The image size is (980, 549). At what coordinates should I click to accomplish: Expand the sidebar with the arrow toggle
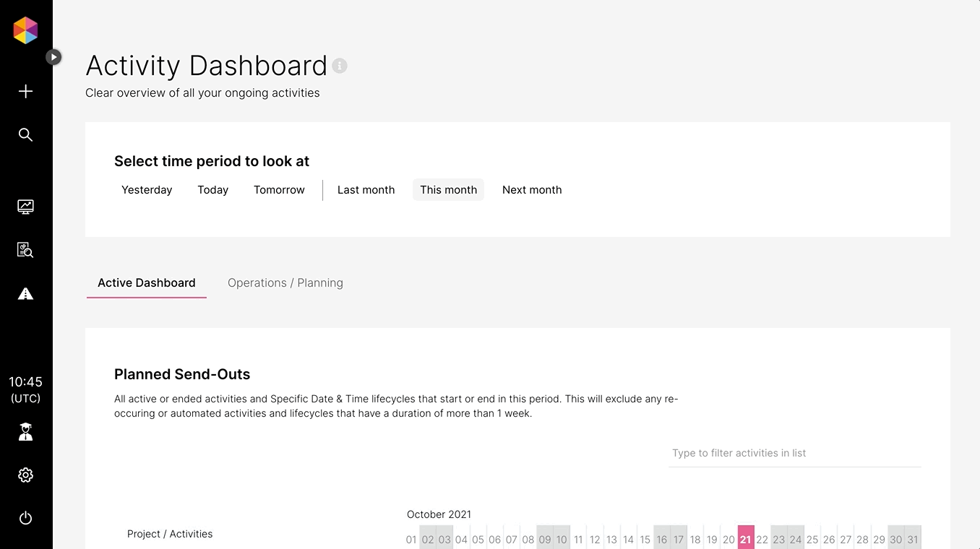point(53,56)
